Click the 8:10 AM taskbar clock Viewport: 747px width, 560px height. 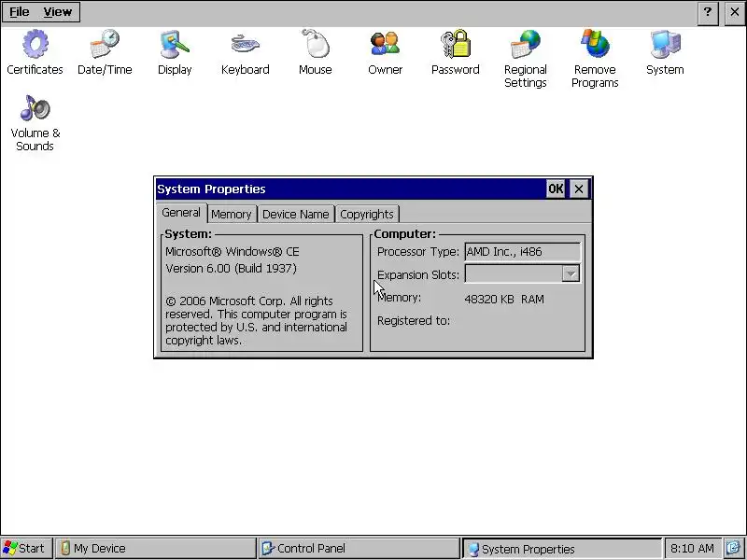pyautogui.click(x=692, y=549)
